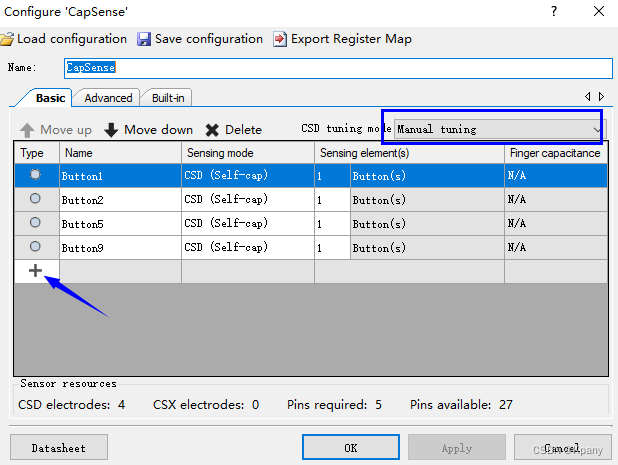Click the OK button
618x465 pixels.
(351, 448)
